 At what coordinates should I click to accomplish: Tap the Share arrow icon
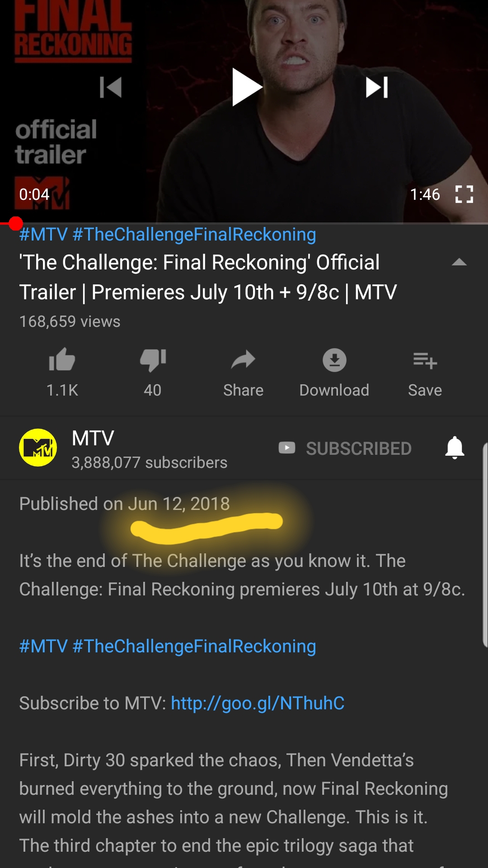[243, 360]
